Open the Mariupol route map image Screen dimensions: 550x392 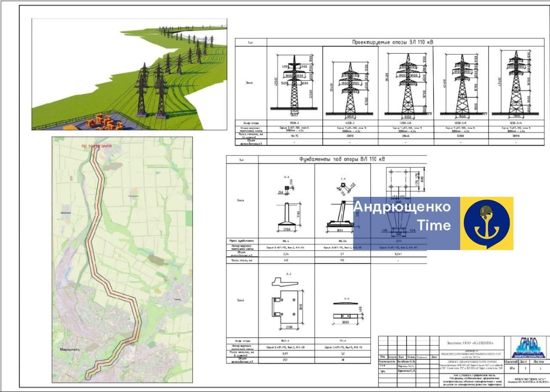(122, 259)
